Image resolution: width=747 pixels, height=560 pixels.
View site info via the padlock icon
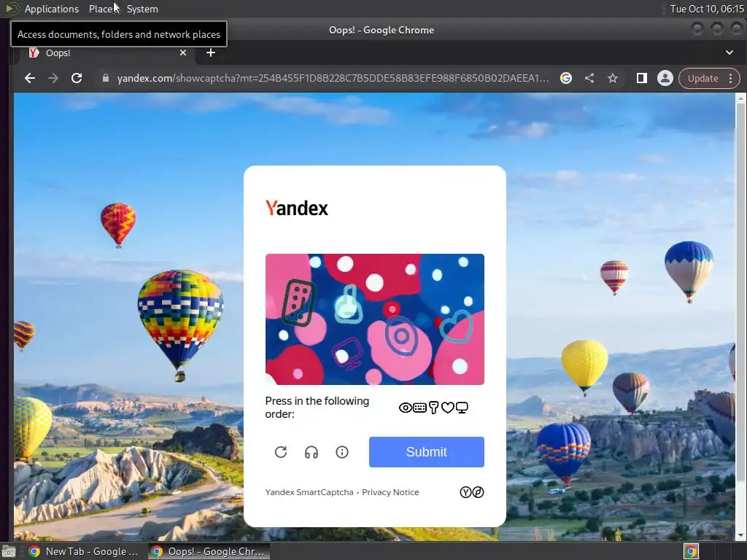coord(106,78)
